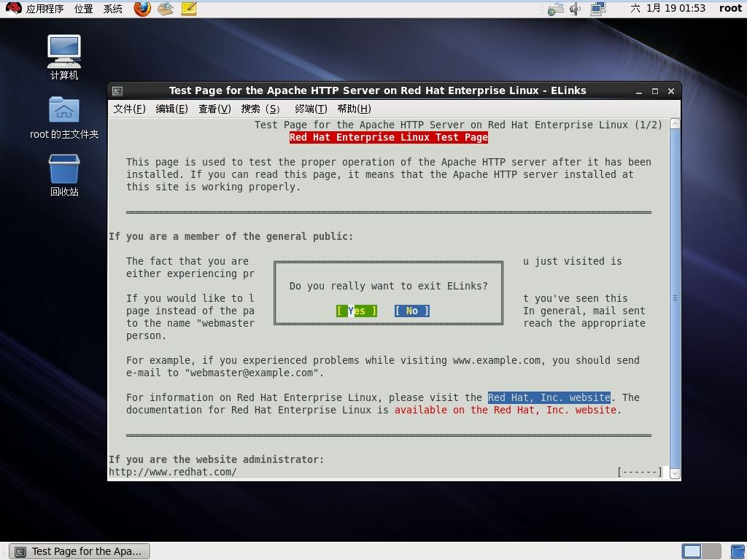Open the 系统 menu

point(113,9)
